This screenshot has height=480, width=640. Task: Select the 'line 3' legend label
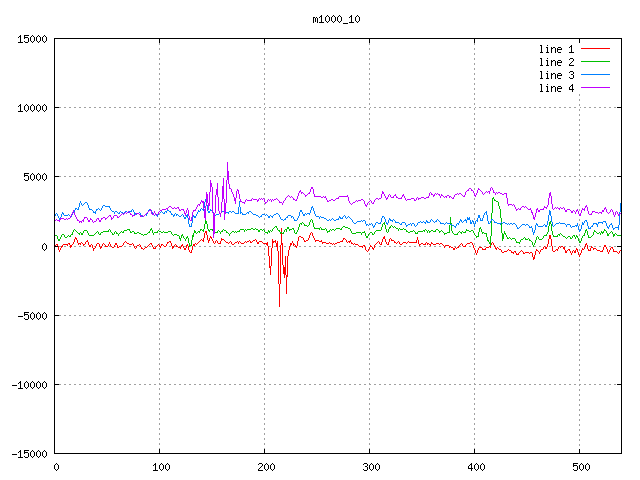556,75
